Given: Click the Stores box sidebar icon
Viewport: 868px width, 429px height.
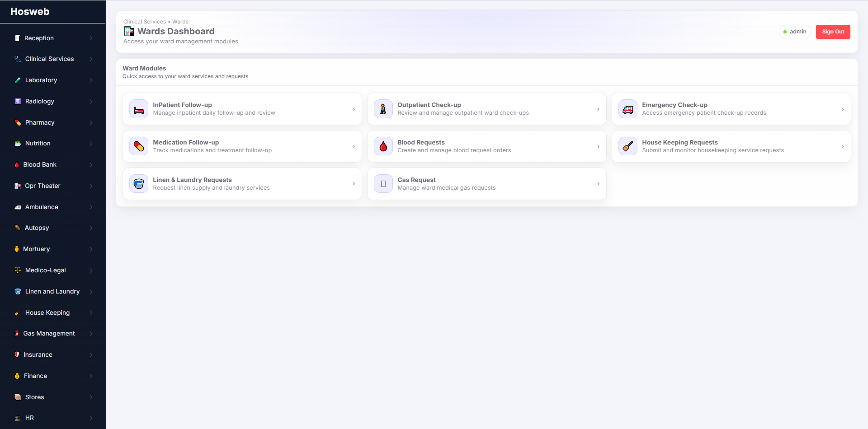Looking at the screenshot, I should coord(18,397).
